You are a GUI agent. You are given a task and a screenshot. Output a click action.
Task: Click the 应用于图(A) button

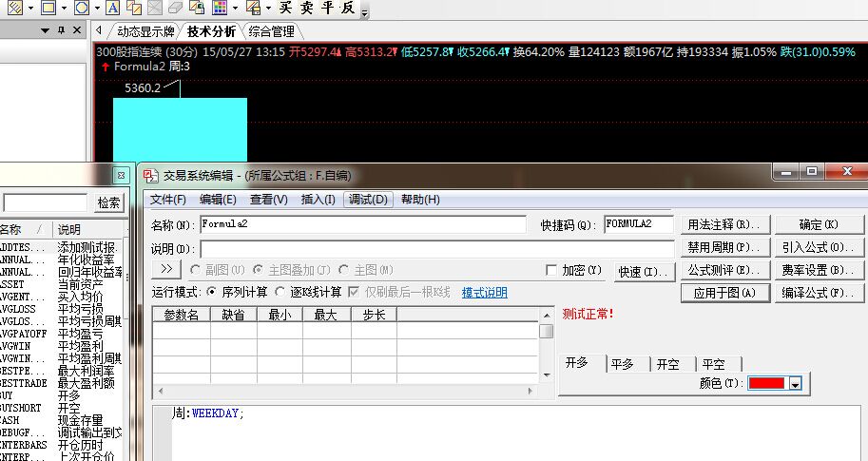pyautogui.click(x=724, y=294)
